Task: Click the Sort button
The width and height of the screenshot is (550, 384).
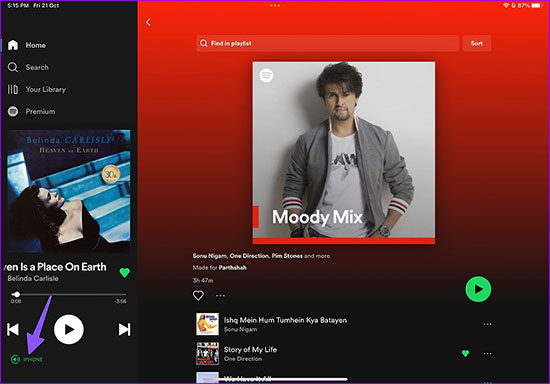Action: coord(477,43)
